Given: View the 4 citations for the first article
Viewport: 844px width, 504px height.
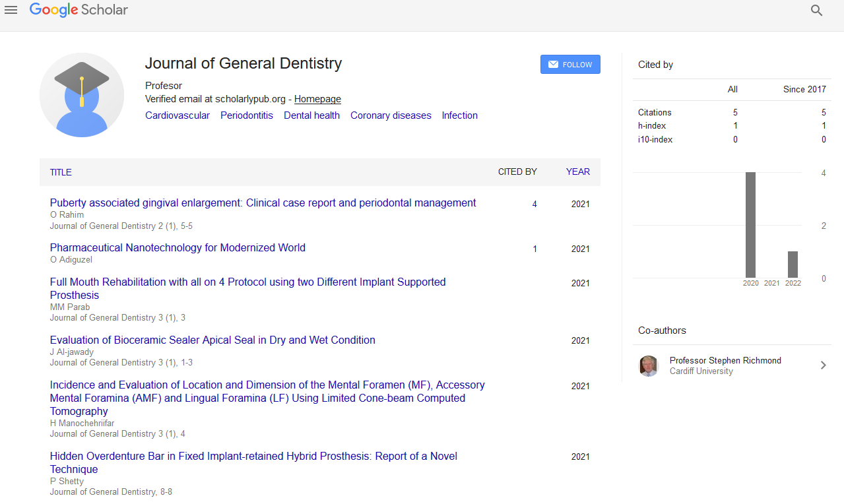Looking at the screenshot, I should pos(535,205).
